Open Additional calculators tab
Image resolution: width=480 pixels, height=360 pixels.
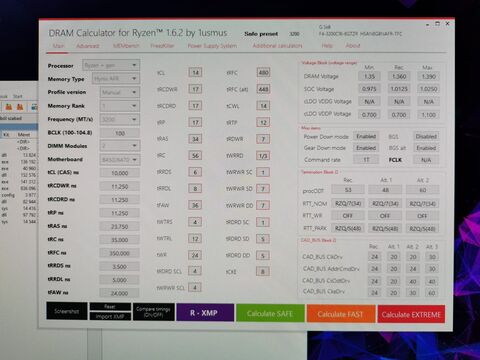pos(277,46)
